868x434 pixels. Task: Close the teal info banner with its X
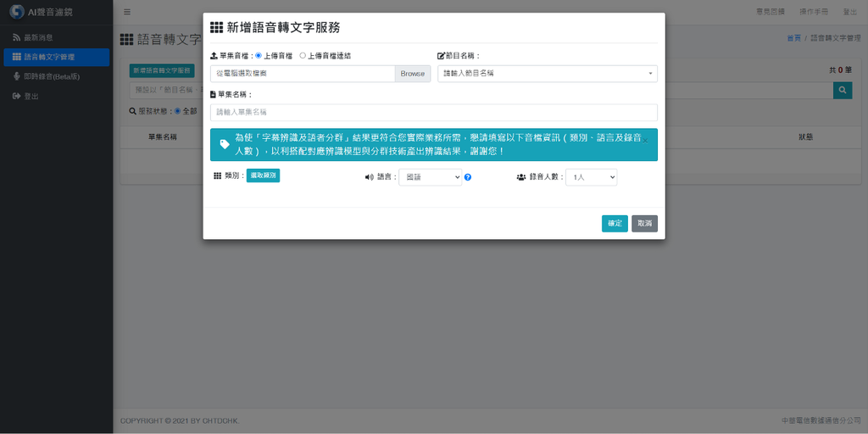(645, 142)
